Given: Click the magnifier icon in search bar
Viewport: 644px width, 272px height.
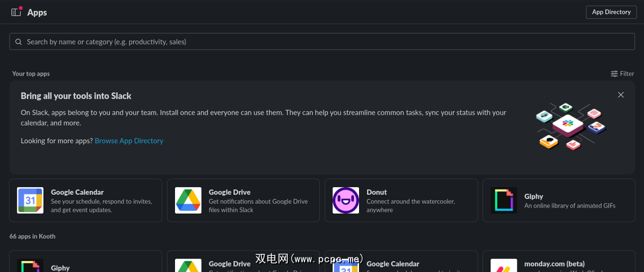Looking at the screenshot, I should [x=19, y=42].
